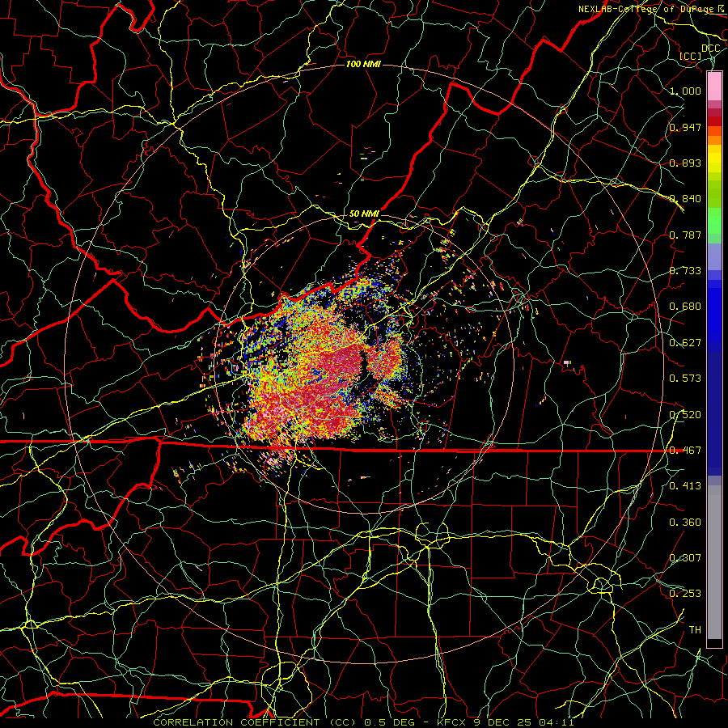Viewport: 728px width, 728px height.
Task: Click the 0.947 scale value
Action: click(x=685, y=127)
